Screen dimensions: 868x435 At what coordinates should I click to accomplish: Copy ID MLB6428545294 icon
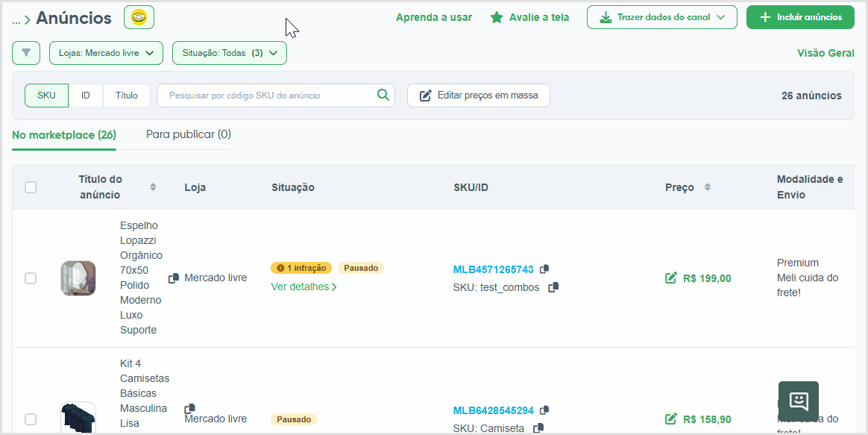click(x=544, y=410)
